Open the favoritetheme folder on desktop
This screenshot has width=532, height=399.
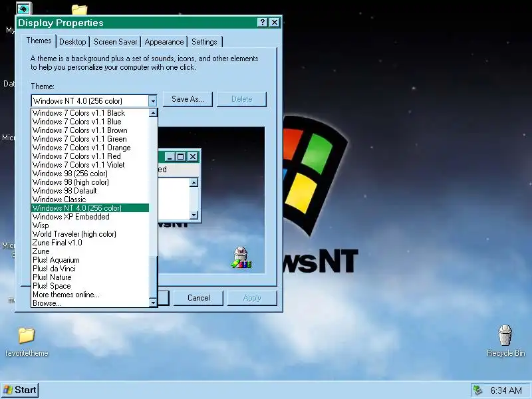[27, 340]
